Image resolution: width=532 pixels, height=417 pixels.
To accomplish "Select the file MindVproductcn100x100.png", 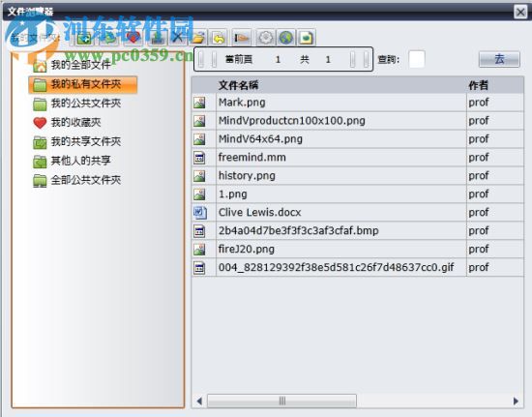I will (x=292, y=121).
